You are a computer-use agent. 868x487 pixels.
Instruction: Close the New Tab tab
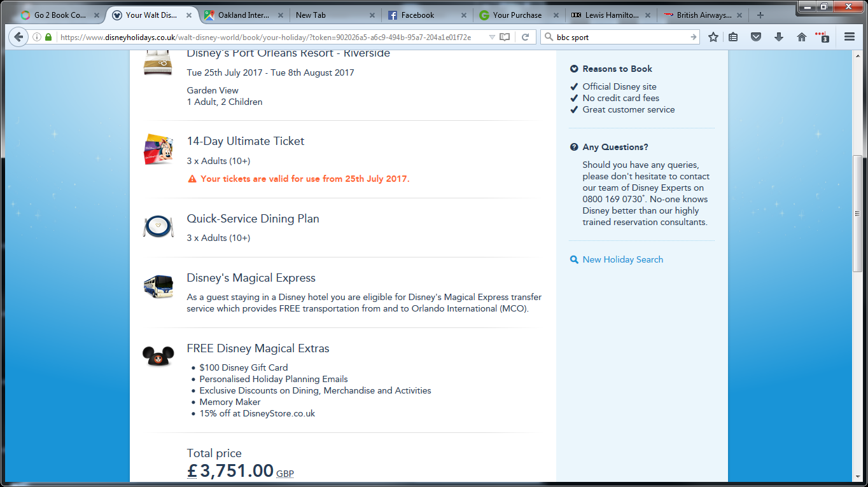[372, 15]
